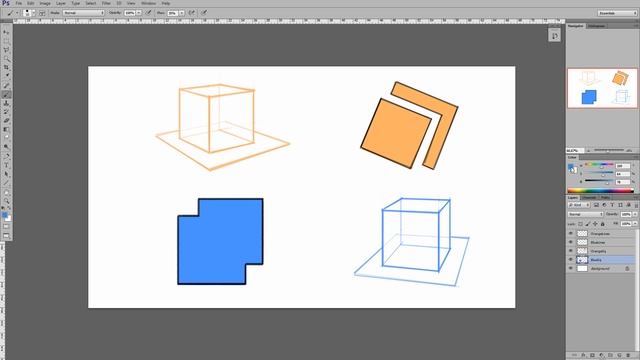Hide the Bluefig layer

click(571, 260)
